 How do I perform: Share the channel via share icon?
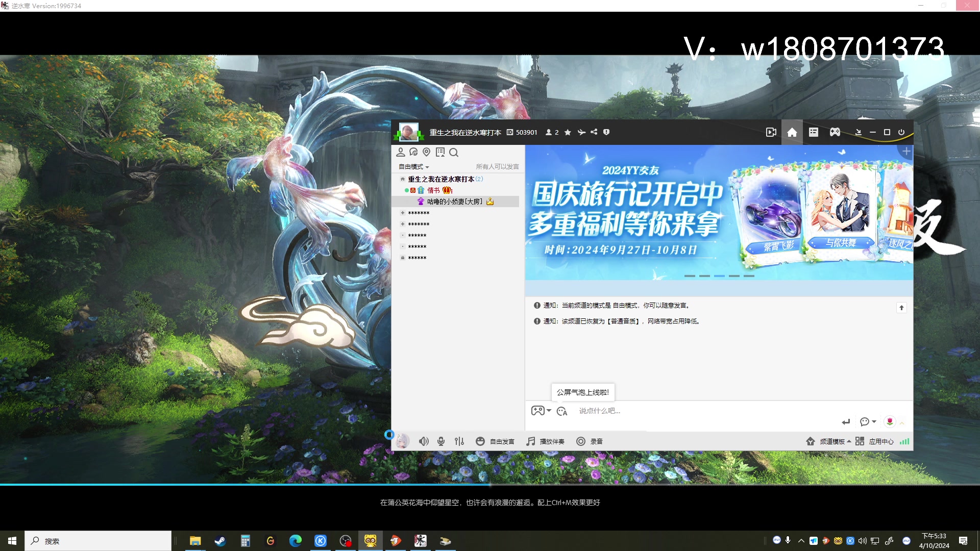coord(594,132)
